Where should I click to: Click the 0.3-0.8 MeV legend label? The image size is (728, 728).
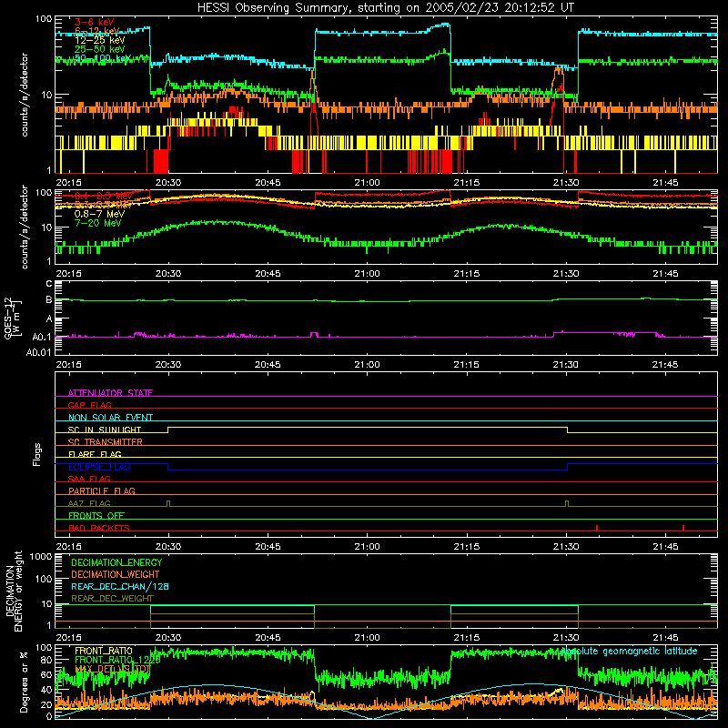click(x=103, y=205)
